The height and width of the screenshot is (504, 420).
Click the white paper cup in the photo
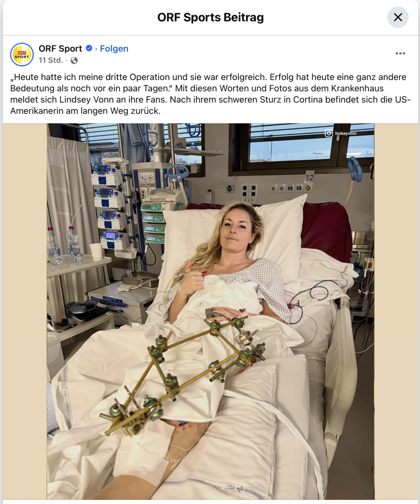(96, 251)
